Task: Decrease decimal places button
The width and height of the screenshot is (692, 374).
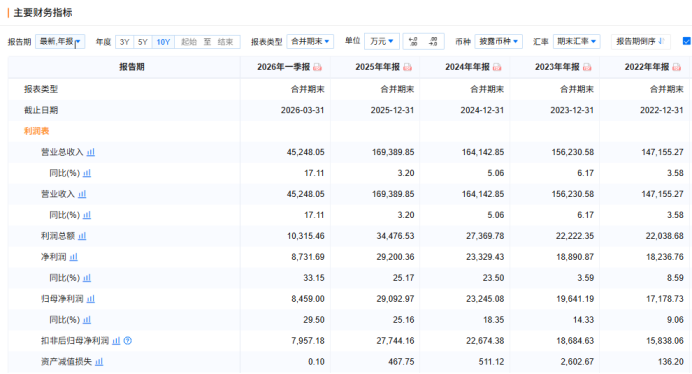Action: [x=433, y=42]
